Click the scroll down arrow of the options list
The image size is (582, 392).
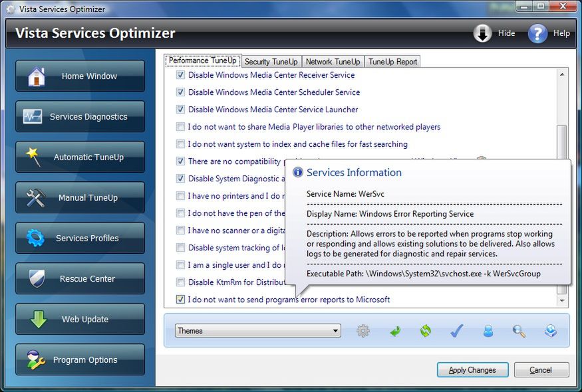(x=562, y=301)
